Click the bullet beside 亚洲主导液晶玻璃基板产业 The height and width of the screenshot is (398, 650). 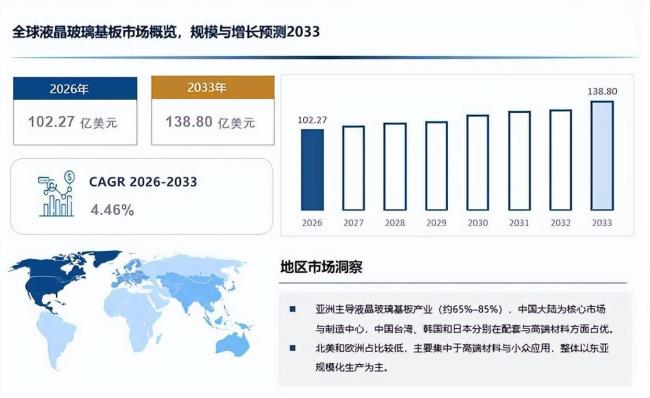point(293,309)
